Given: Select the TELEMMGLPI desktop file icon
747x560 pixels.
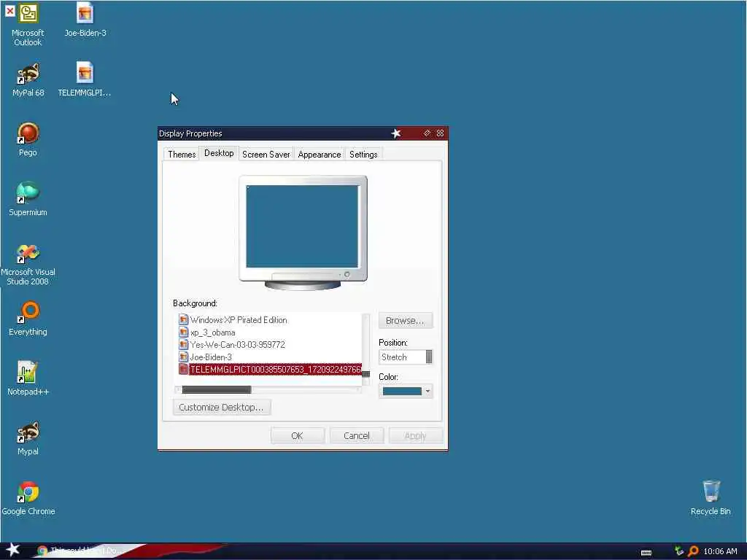Looking at the screenshot, I should point(85,80).
